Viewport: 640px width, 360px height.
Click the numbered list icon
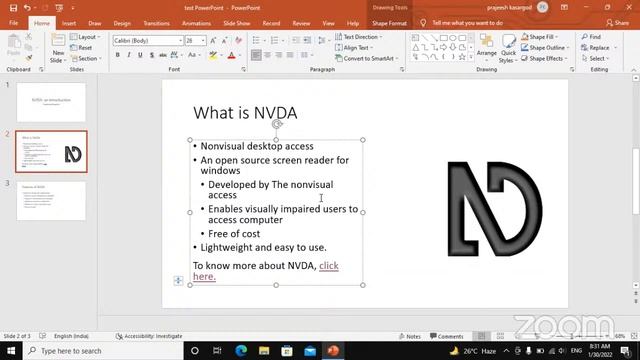click(274, 40)
